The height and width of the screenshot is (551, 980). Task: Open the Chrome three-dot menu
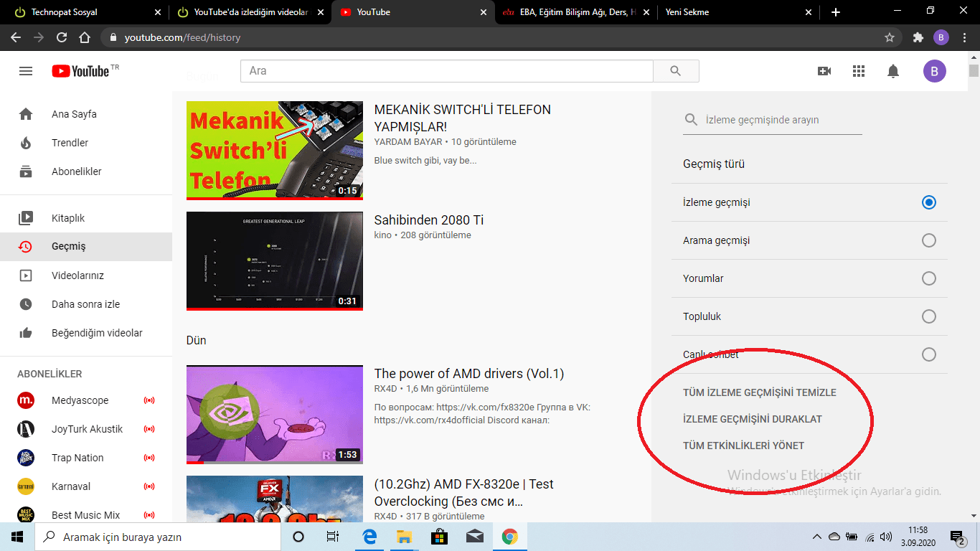pos(965,37)
